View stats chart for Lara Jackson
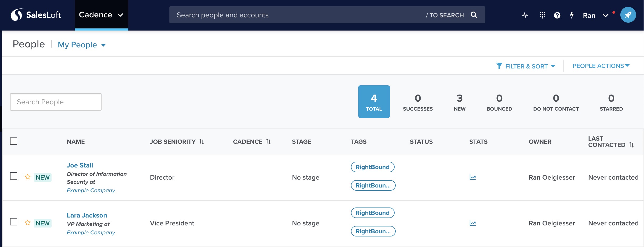Screen dimensions: 644x247 pyautogui.click(x=473, y=223)
